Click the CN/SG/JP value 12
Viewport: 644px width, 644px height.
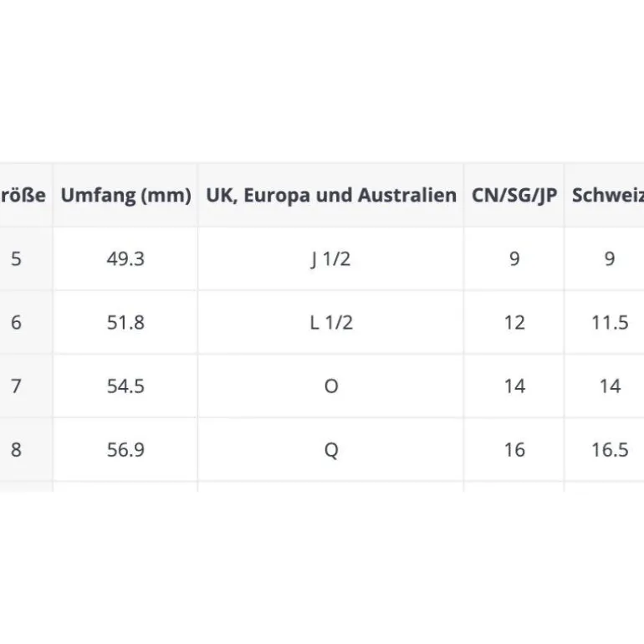pos(514,323)
